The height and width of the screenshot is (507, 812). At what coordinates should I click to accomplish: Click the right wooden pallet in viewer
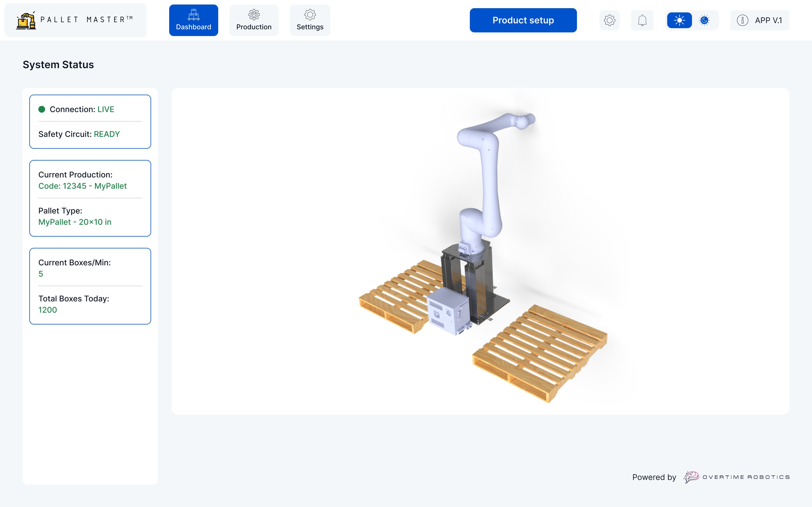[540, 352]
